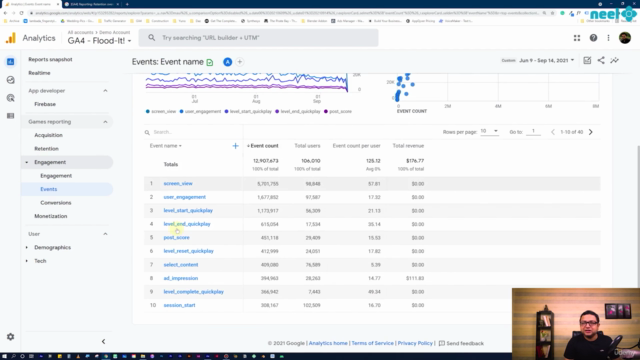Open Reports snapshot in sidebar
The height and width of the screenshot is (360, 640).
[x=50, y=60]
